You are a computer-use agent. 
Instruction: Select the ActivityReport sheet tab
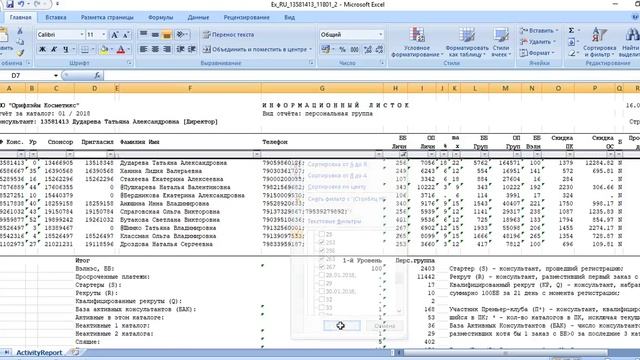[39, 352]
